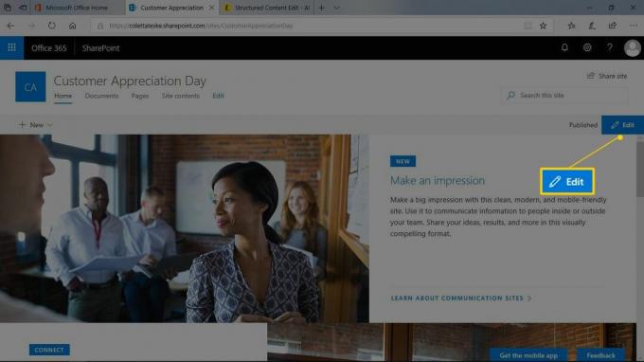The width and height of the screenshot is (644, 362).
Task: Click the browser forward arrow
Action: pos(31,26)
